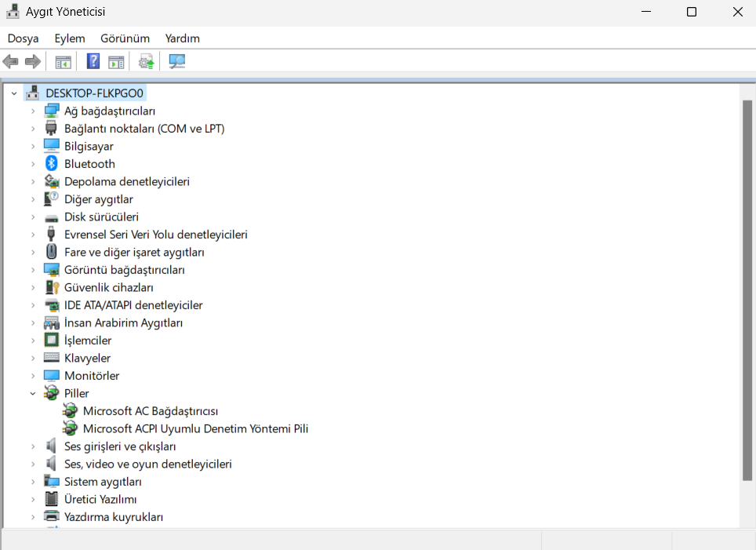
Task: Click the action pane toolbar icon
Action: click(x=116, y=62)
